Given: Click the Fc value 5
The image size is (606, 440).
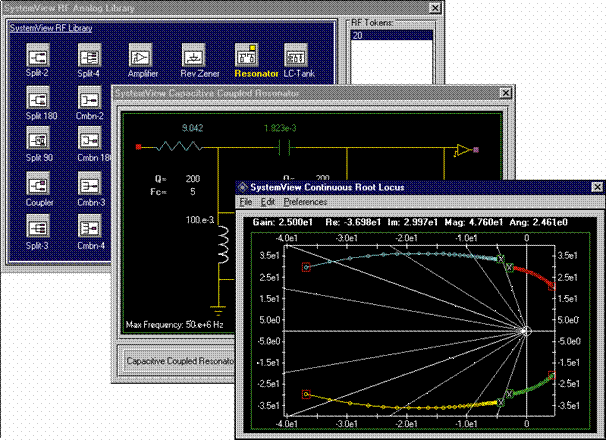Looking at the screenshot, I should click(x=192, y=191).
